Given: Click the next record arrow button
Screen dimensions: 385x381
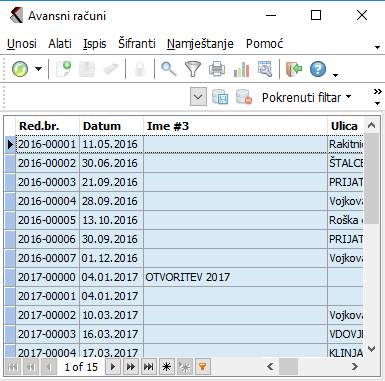Looking at the screenshot, I should (x=112, y=367).
